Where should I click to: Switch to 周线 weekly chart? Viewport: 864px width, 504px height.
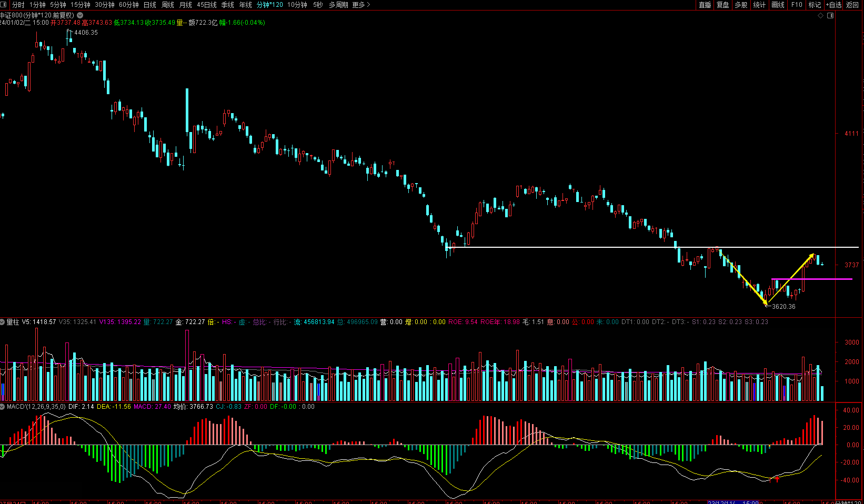coord(168,5)
